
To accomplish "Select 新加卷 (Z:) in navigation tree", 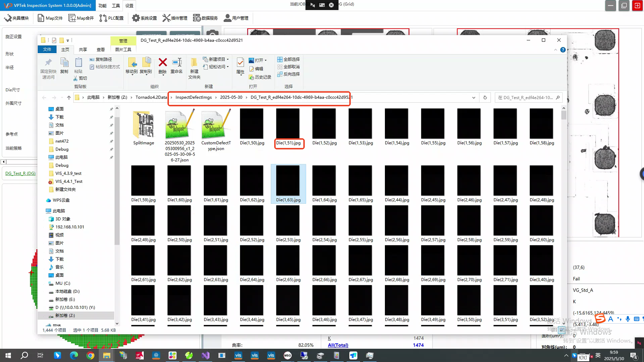I will coord(65,316).
